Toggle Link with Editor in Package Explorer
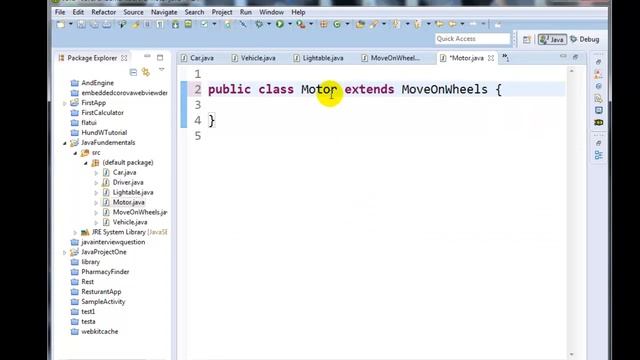 [146, 73]
